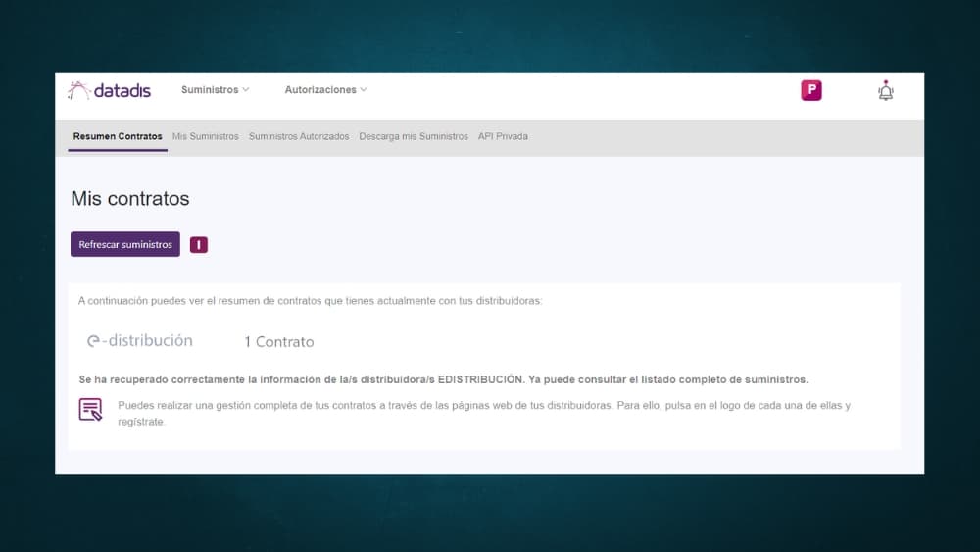Click the 'A continuación' summary description

click(x=310, y=301)
